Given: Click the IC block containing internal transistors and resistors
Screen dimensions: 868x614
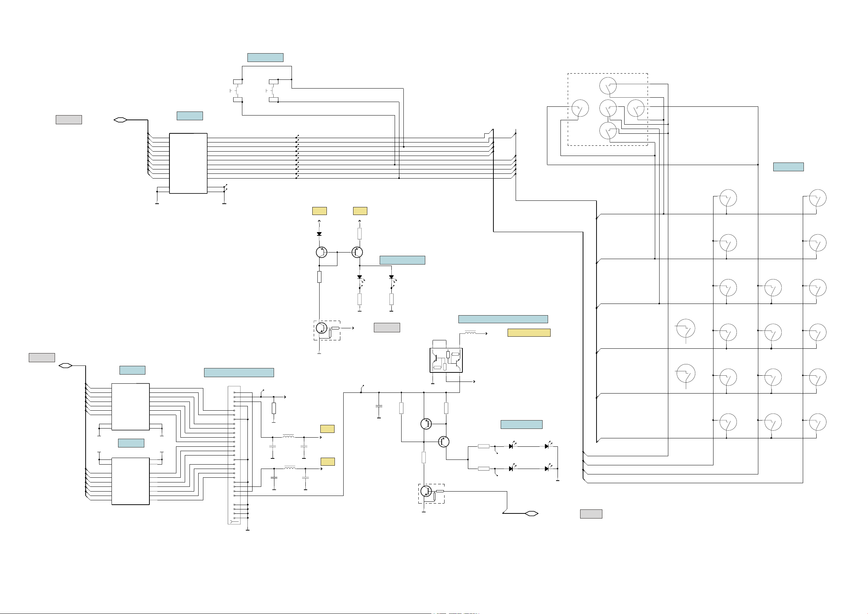Looking at the screenshot, I should point(446,360).
